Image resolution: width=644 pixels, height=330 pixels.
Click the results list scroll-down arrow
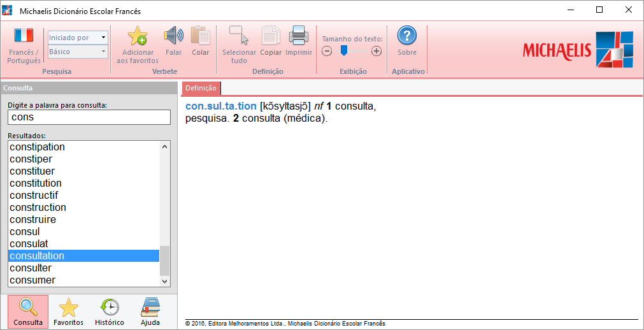(165, 281)
